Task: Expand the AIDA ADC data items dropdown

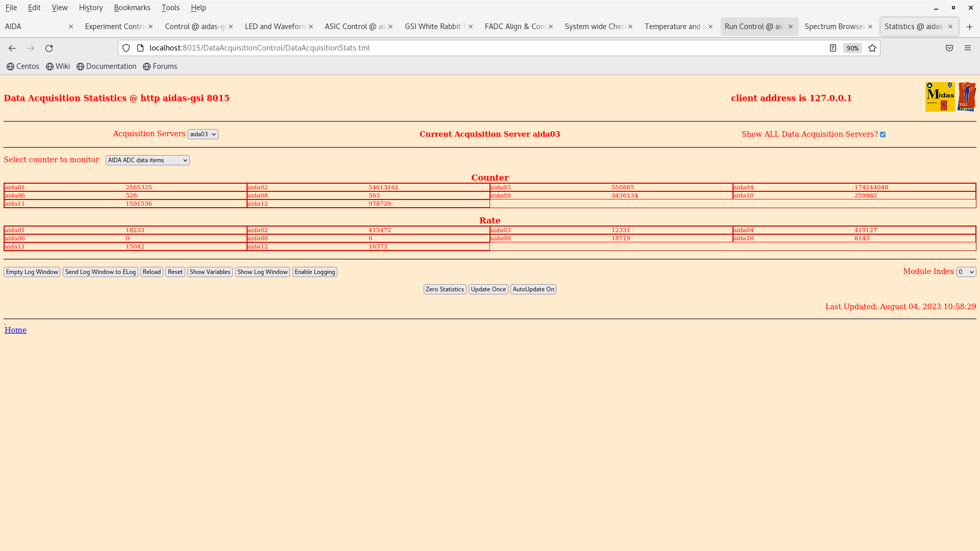Action: (x=148, y=160)
